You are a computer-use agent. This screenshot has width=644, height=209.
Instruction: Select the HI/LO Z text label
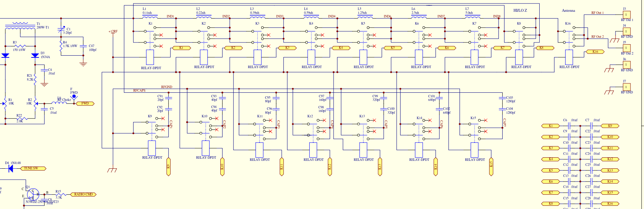520,11
